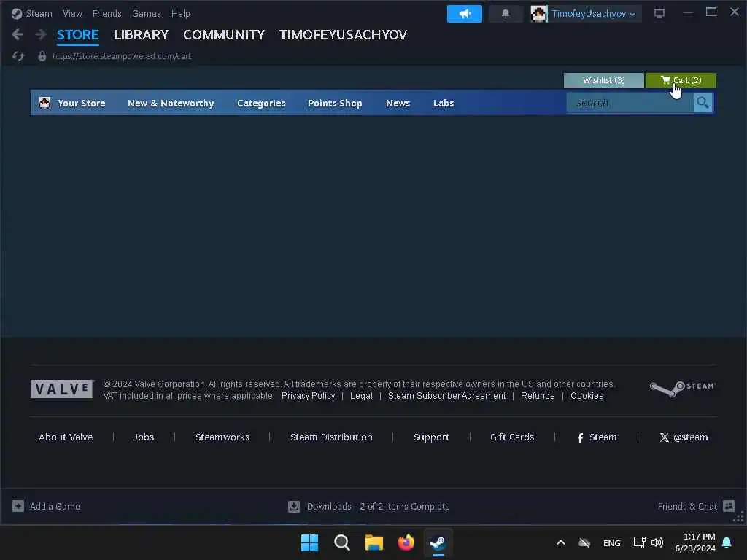The width and height of the screenshot is (747, 560).
Task: Open the Jobs link
Action: (x=144, y=437)
